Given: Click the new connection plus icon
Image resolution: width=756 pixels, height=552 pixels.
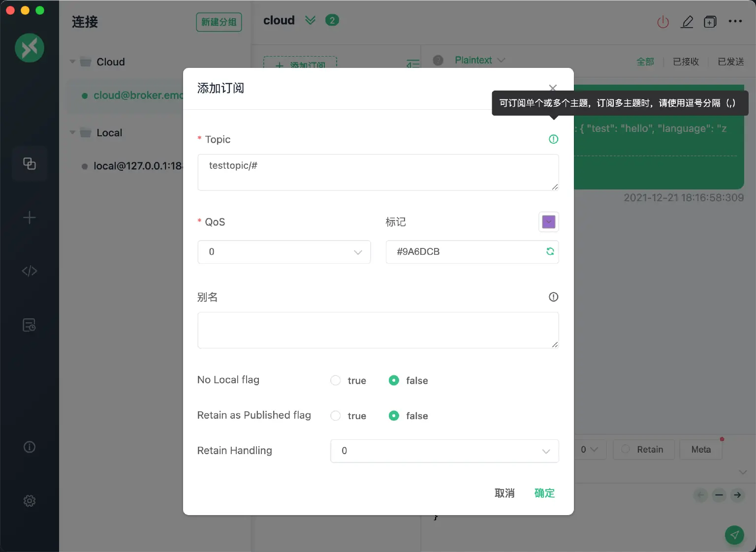Looking at the screenshot, I should [x=30, y=217].
